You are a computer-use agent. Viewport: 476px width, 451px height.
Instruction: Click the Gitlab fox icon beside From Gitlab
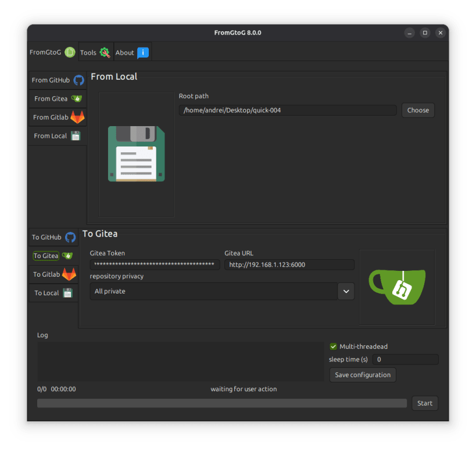77,117
